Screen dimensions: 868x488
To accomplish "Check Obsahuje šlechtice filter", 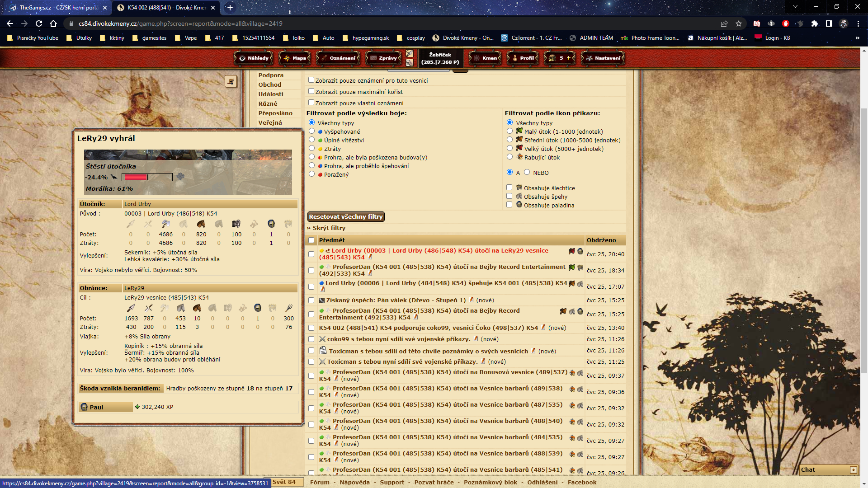I will click(509, 188).
